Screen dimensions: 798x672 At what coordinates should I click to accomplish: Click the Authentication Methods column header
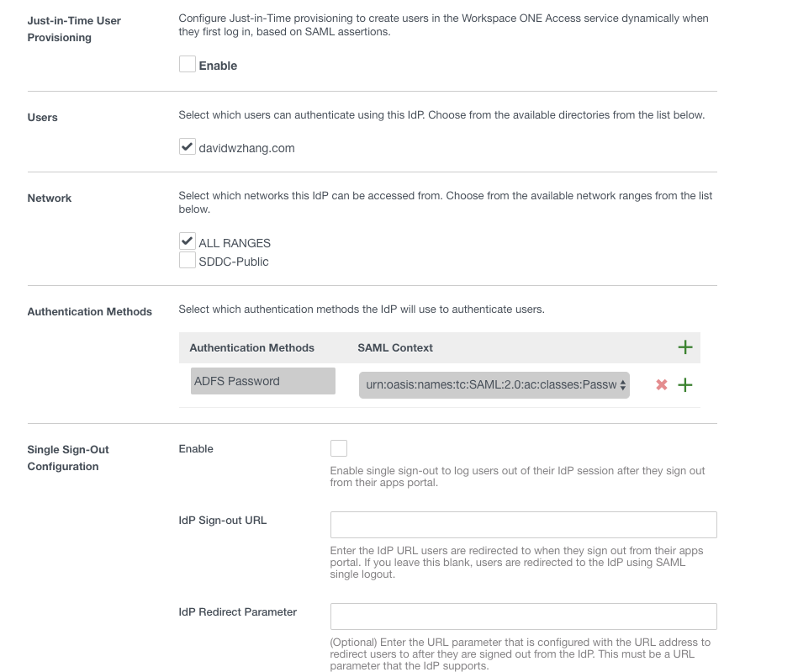[251, 347]
